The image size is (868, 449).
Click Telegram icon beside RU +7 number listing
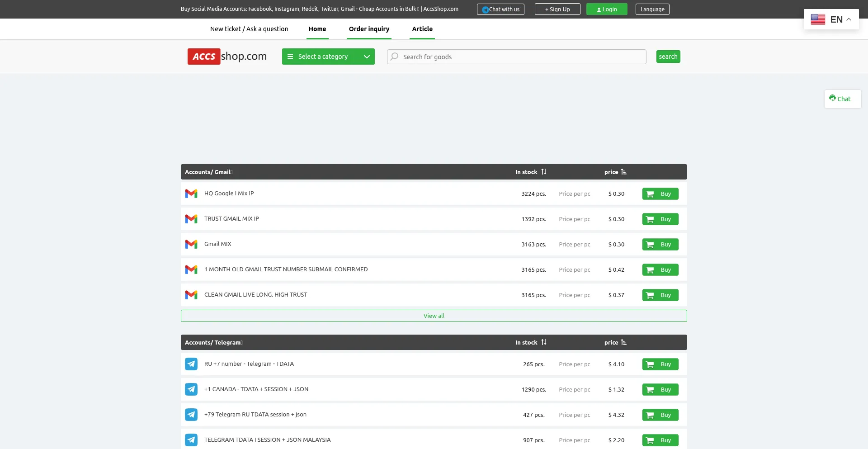coord(191,364)
